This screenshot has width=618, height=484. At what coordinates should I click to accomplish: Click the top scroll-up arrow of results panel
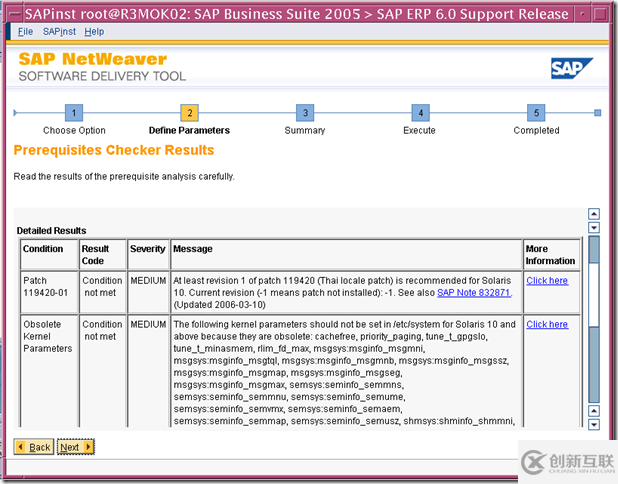pos(594,214)
